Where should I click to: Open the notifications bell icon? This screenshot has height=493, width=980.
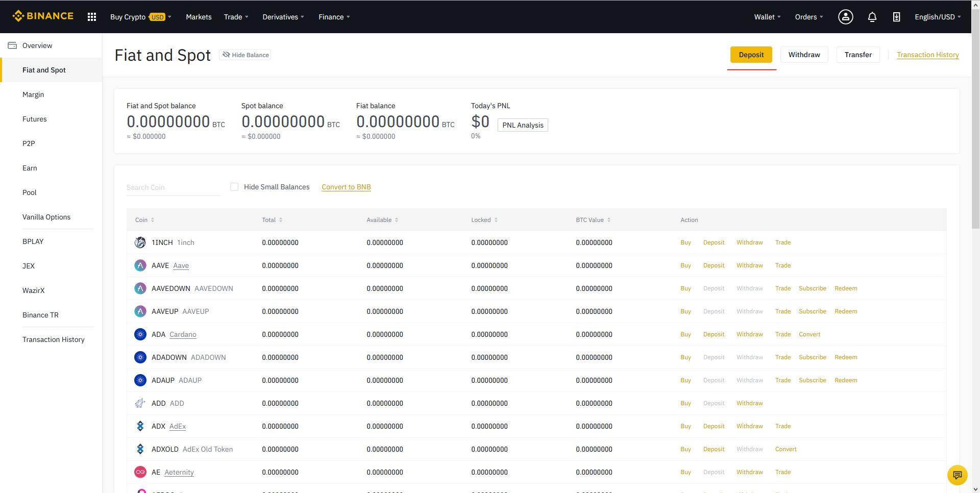click(x=872, y=17)
